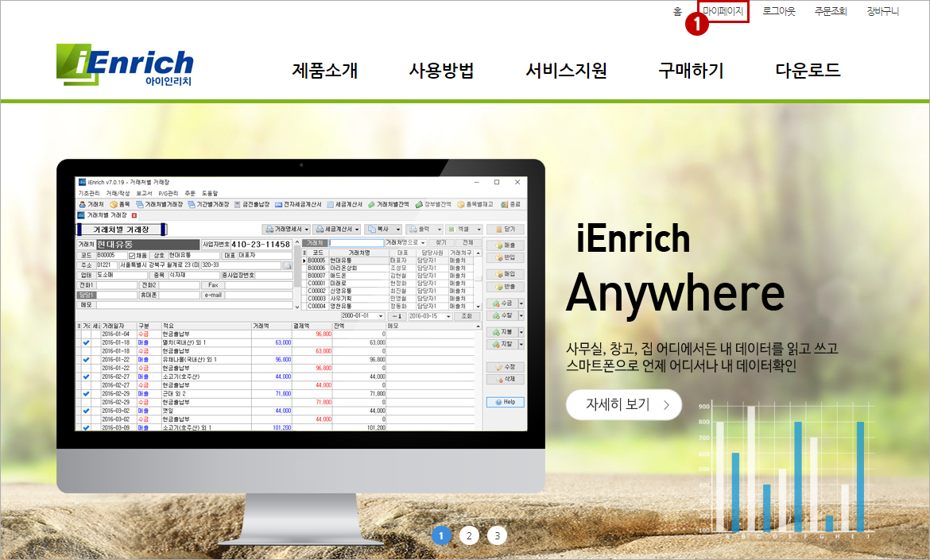Click the 로그아웃 link

click(x=779, y=11)
